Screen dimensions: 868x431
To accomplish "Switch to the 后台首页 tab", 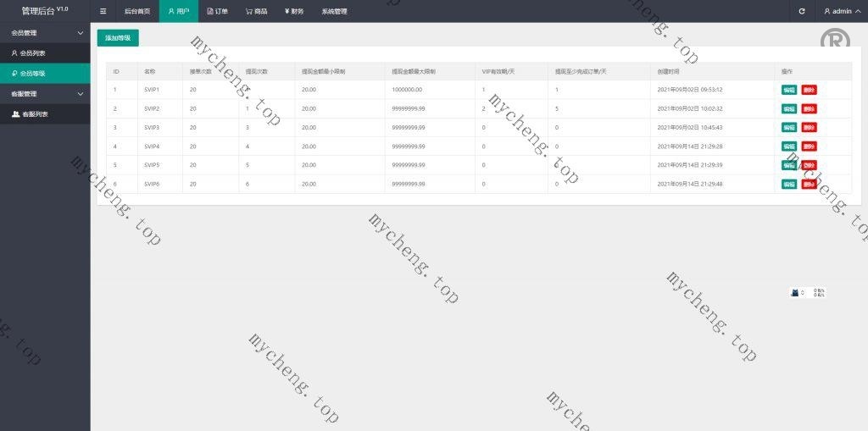I will tap(136, 11).
